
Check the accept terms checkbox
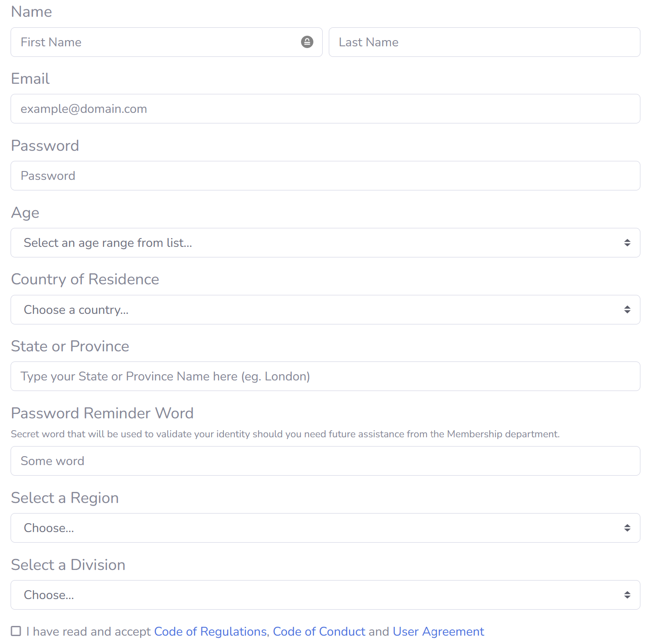click(16, 631)
